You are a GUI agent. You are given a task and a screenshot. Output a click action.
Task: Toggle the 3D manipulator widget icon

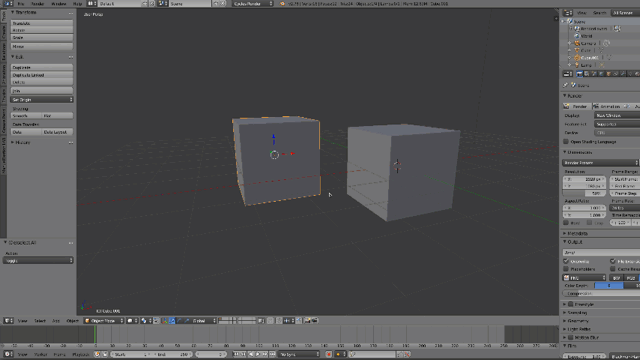click(x=164, y=321)
